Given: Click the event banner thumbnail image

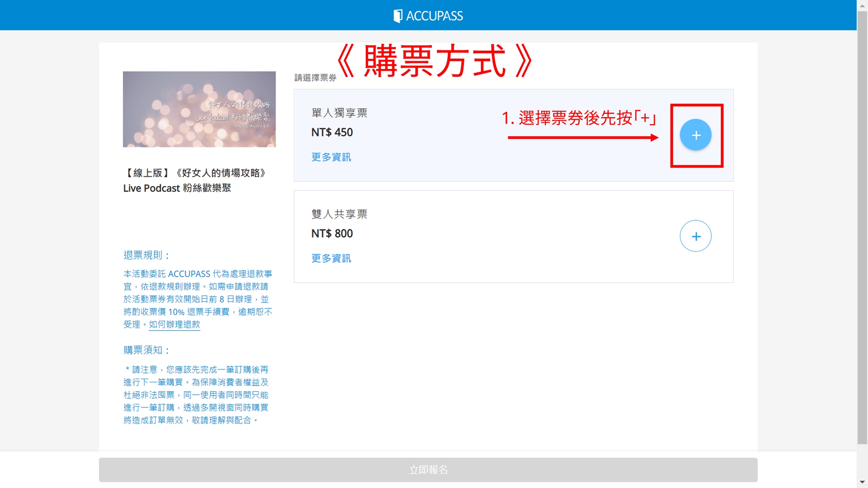Looking at the screenshot, I should tap(199, 109).
